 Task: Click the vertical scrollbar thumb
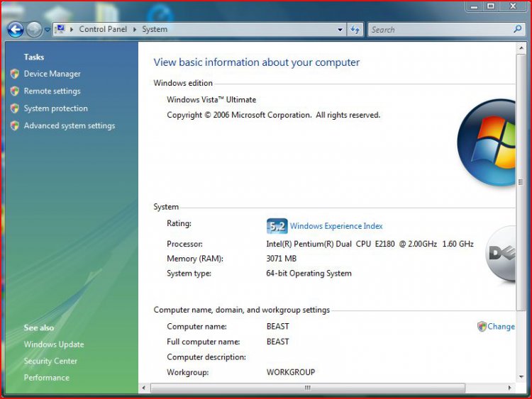click(521, 182)
